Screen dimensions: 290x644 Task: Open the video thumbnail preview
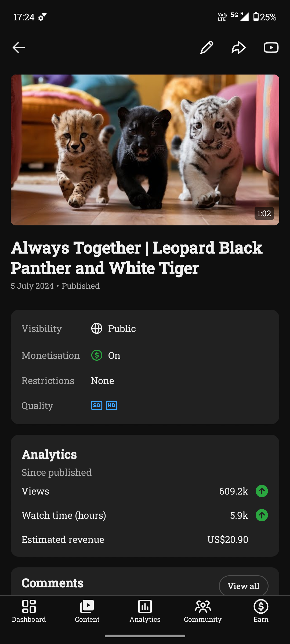click(x=145, y=150)
